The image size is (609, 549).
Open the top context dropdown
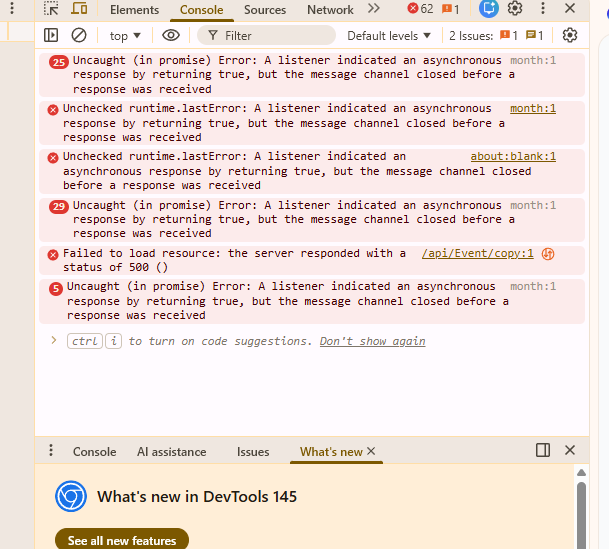coord(125,36)
